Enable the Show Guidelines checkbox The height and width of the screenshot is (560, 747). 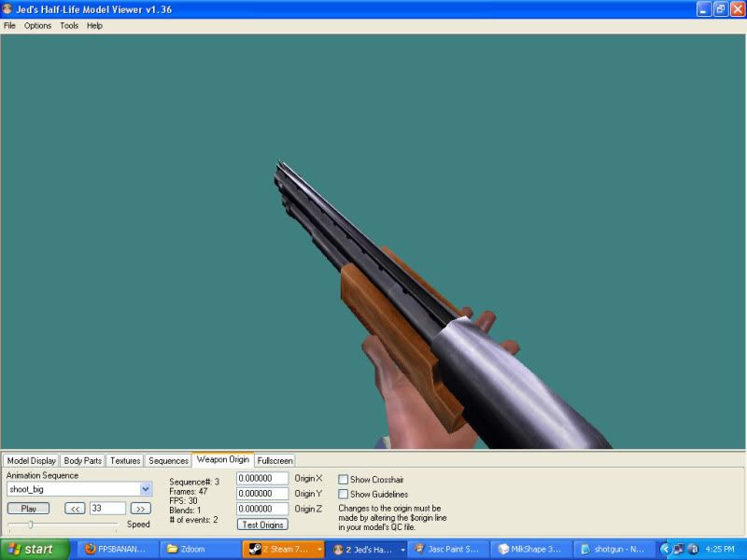tap(343, 495)
